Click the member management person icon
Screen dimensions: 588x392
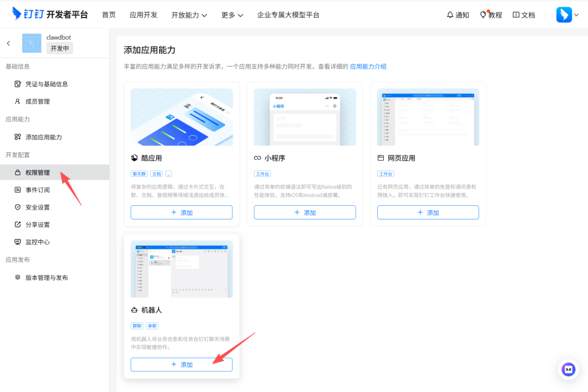click(x=17, y=101)
